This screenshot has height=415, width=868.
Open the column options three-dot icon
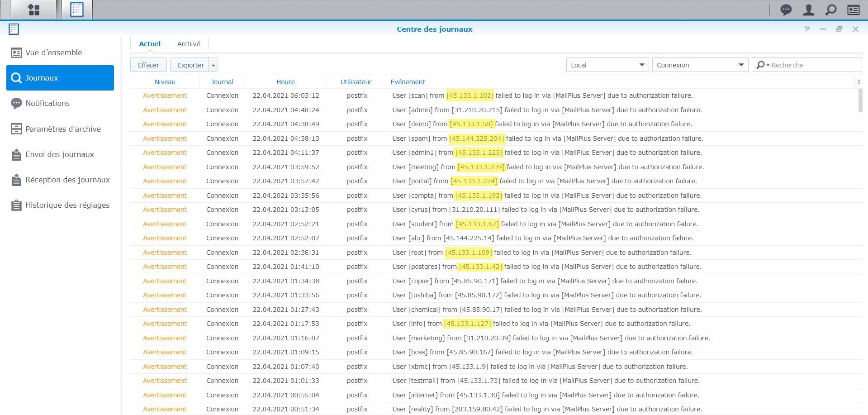pos(859,82)
